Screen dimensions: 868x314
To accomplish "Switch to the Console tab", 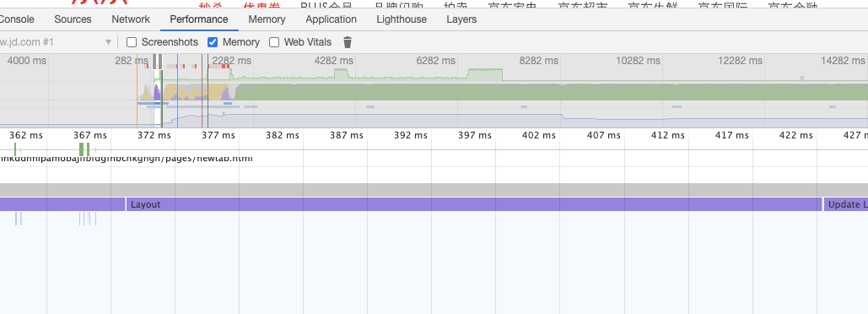I will click(17, 19).
